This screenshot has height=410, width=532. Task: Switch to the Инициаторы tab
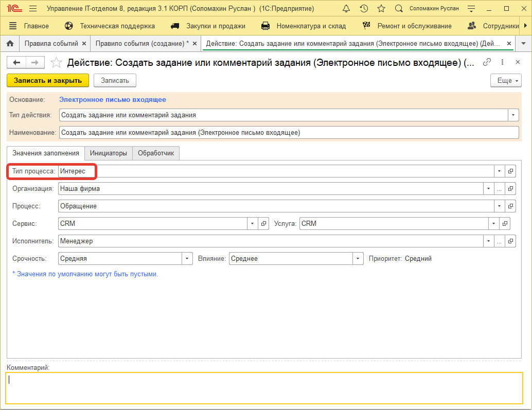pos(108,153)
